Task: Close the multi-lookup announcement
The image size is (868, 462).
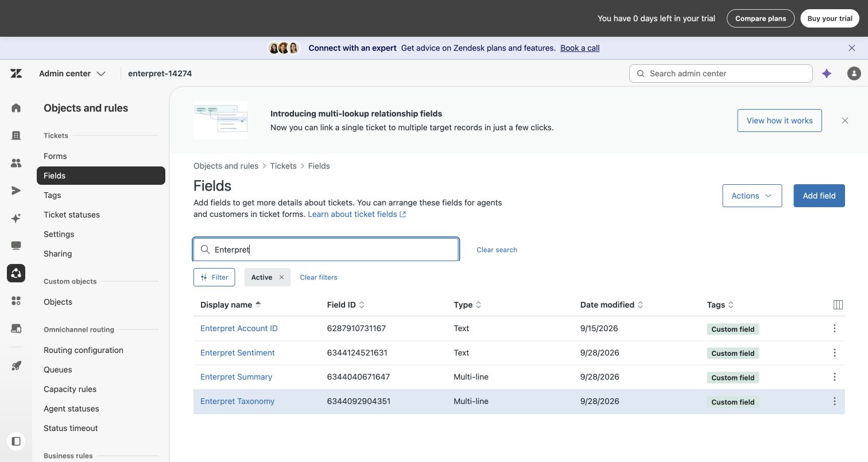Action: click(845, 121)
